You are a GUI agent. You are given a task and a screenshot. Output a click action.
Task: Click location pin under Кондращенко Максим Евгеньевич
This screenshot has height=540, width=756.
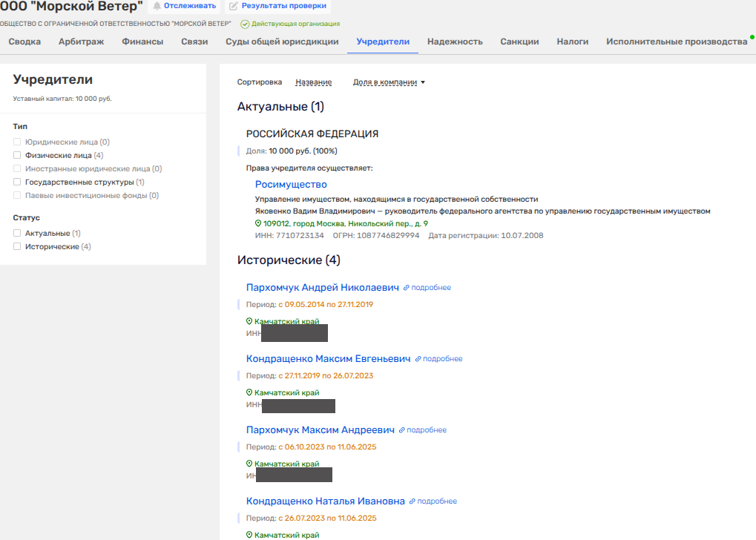(249, 392)
